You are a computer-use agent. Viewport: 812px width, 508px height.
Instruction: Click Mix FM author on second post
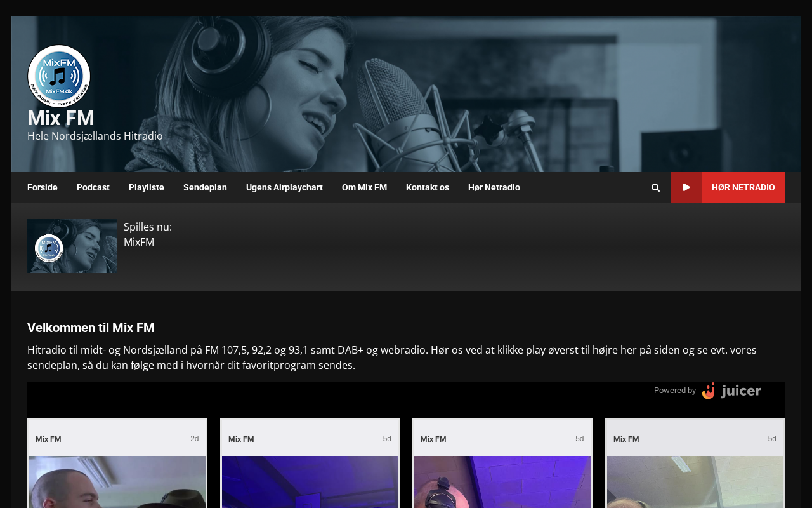click(241, 439)
